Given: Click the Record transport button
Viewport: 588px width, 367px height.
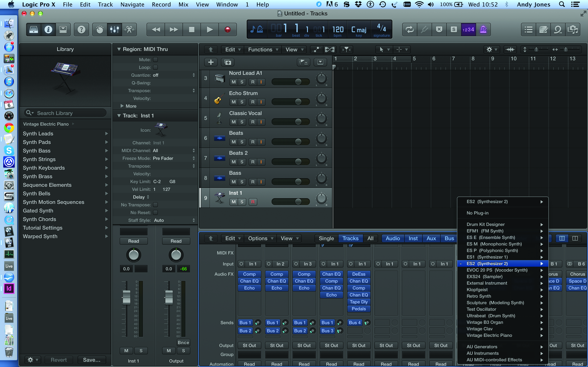Looking at the screenshot, I should coord(227,30).
